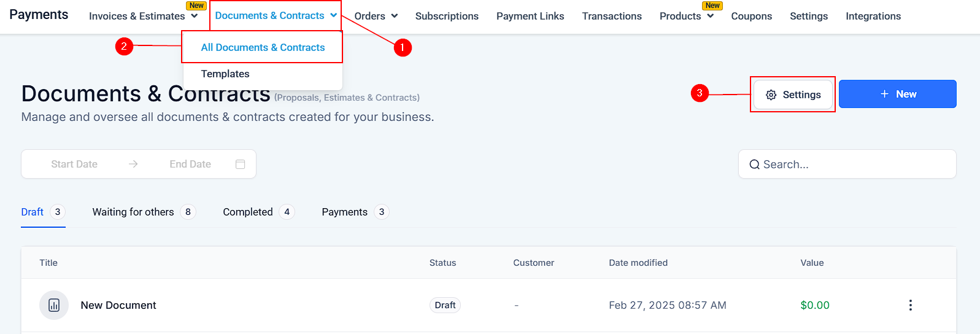Open the Payments tab with count 3
The image size is (980, 334).
coord(345,212)
